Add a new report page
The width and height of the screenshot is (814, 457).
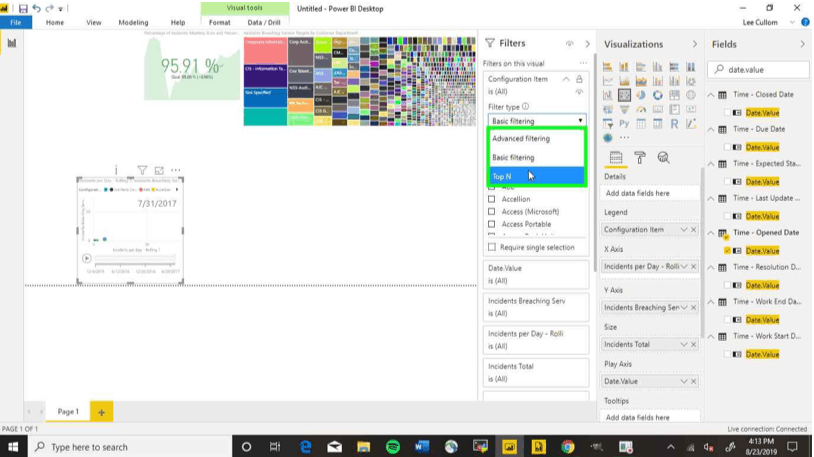(101, 412)
